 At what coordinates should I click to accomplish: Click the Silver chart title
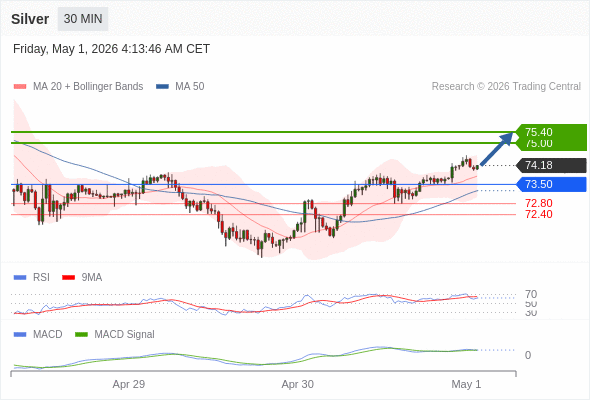coord(30,19)
